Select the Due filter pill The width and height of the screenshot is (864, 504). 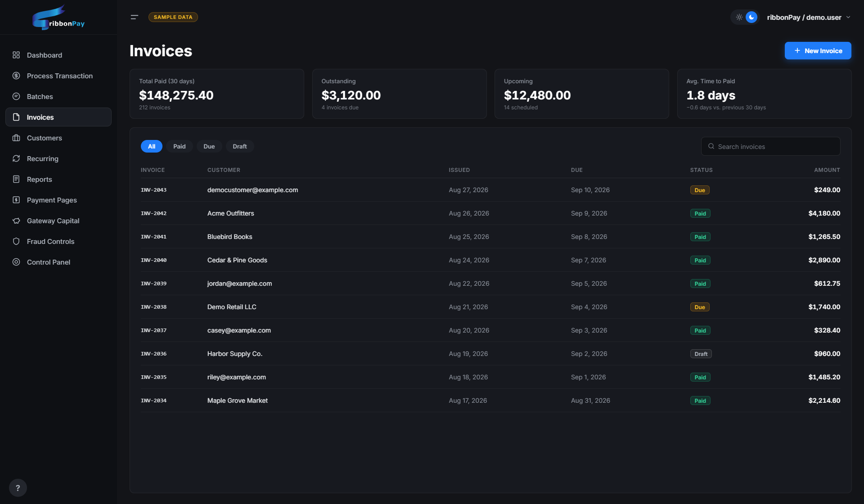pos(209,146)
